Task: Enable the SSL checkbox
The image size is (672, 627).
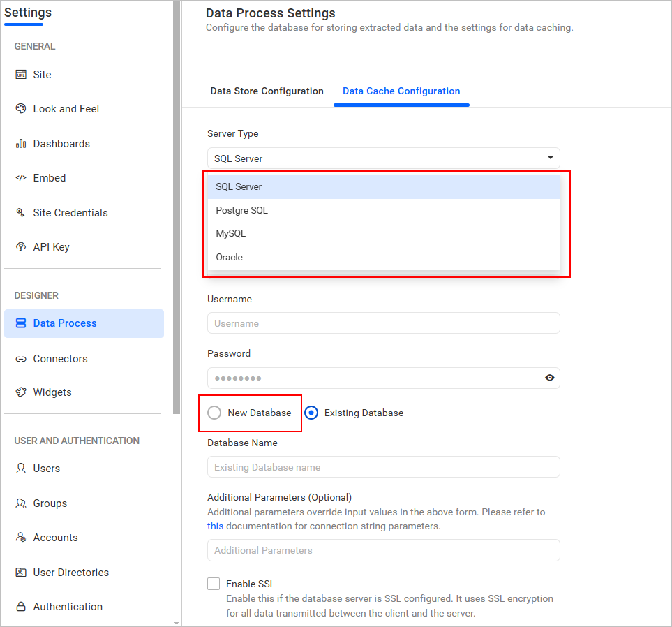Action: click(213, 584)
